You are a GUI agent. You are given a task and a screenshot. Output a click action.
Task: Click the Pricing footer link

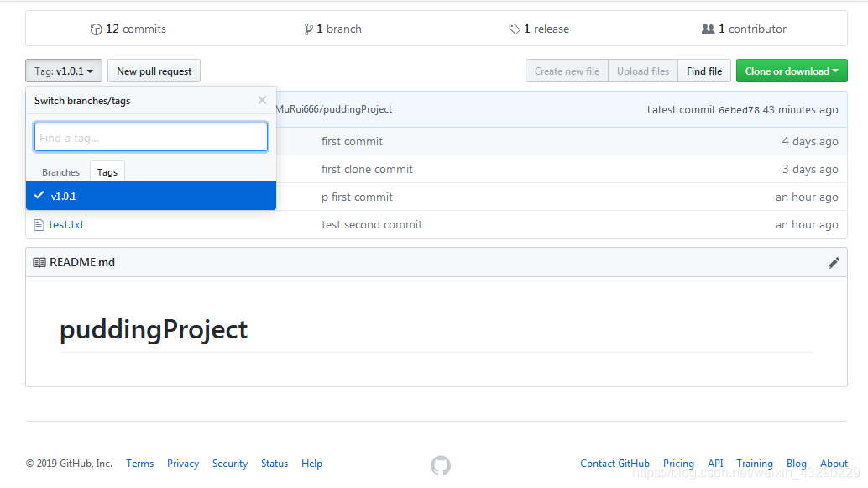pyautogui.click(x=678, y=464)
